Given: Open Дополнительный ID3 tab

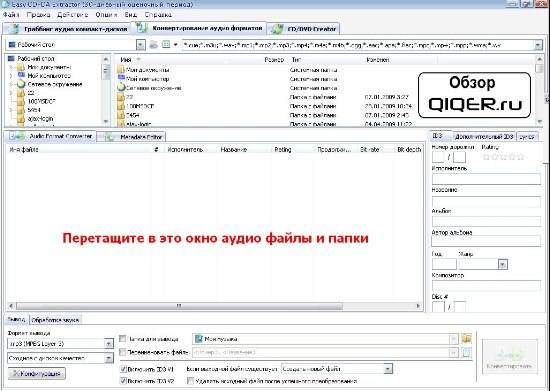Looking at the screenshot, I should coord(484,136).
